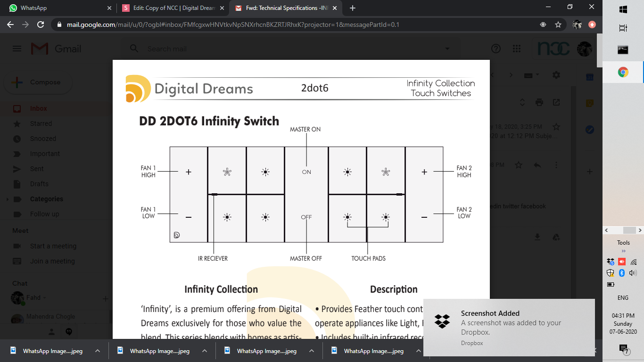This screenshot has height=362, width=644.
Task: Open the Tools toolbar chevron
Action: (x=623, y=251)
